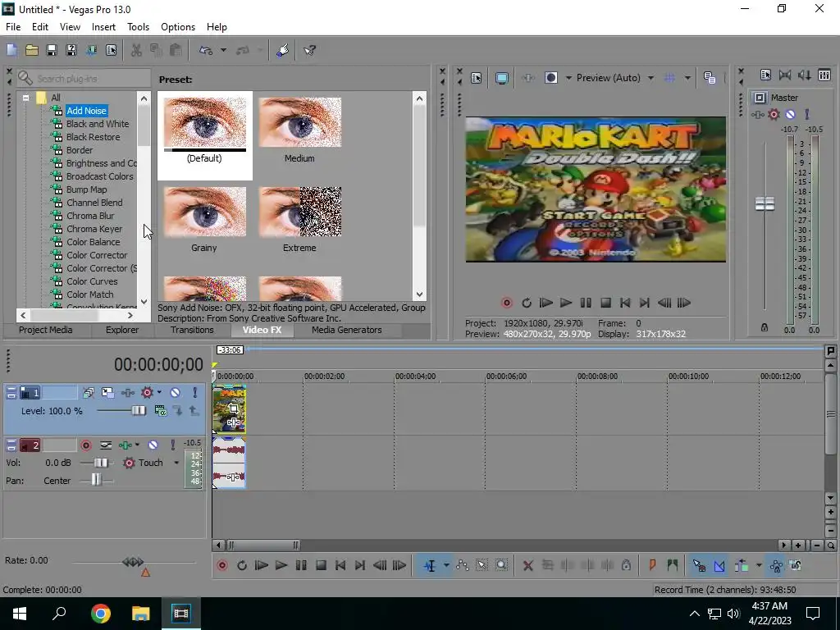Toggle Preview on External Monitor icon

pyautogui.click(x=502, y=78)
